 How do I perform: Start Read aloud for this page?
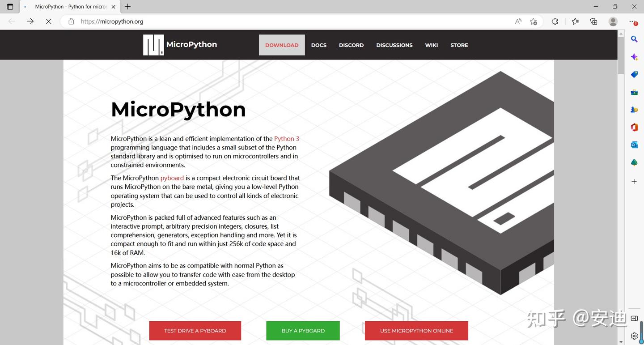(518, 21)
